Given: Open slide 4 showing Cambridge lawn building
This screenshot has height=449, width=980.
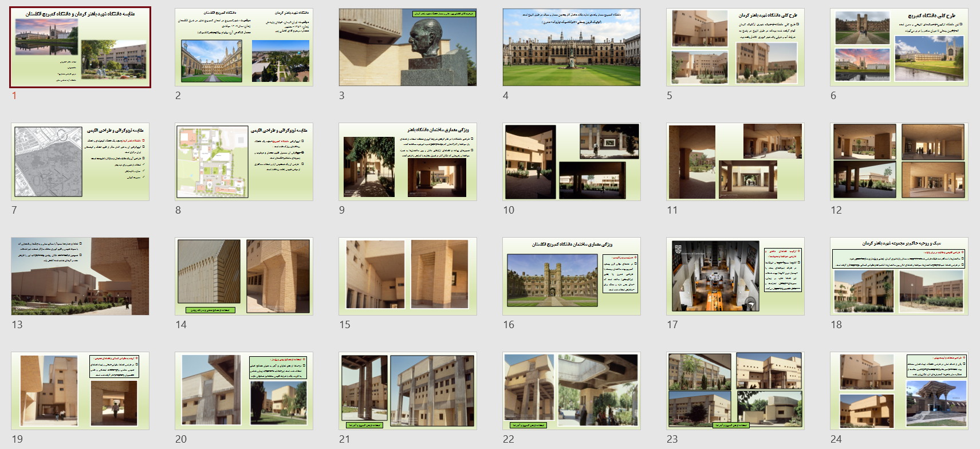Looking at the screenshot, I should tap(572, 48).
